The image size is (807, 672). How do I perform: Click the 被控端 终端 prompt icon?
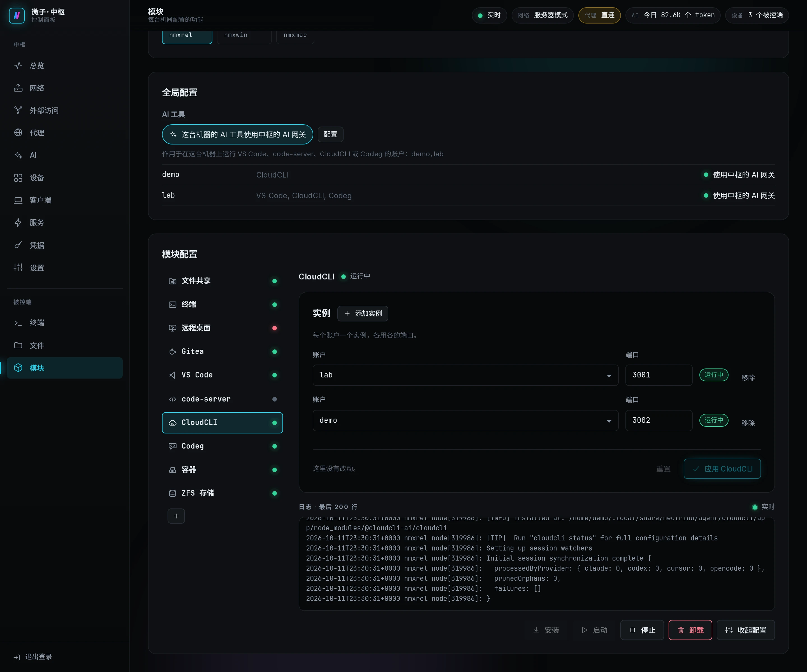click(18, 323)
